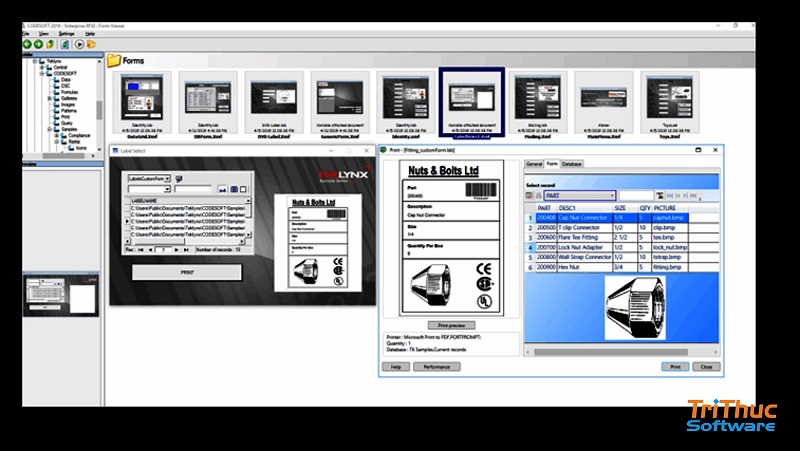
Task: Click the Print preview button
Action: 452,326
